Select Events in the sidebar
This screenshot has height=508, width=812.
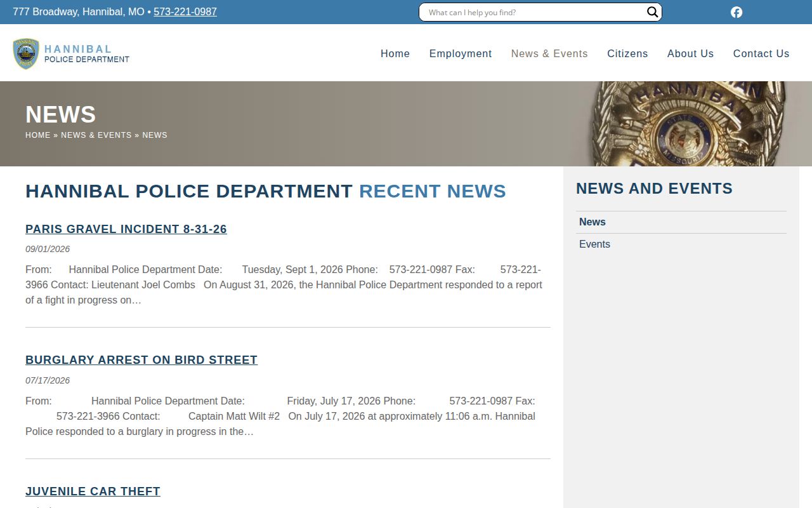[x=681, y=244]
